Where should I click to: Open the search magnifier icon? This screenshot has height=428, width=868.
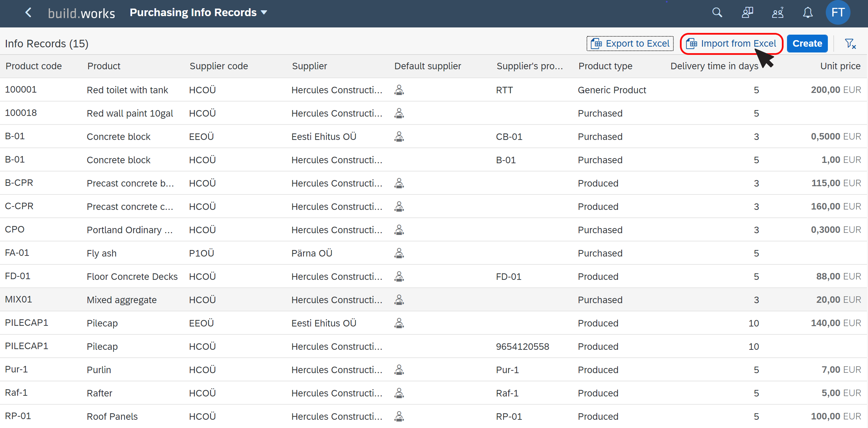coord(717,13)
